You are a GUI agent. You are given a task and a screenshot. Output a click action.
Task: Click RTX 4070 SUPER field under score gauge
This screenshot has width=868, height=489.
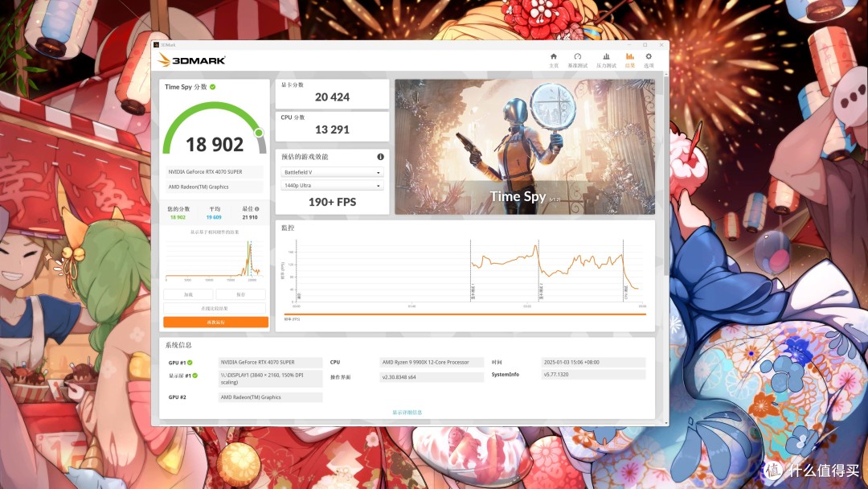point(215,171)
